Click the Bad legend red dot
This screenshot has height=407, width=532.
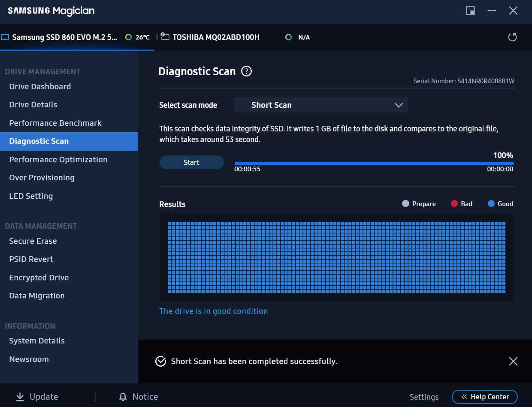[x=454, y=204]
